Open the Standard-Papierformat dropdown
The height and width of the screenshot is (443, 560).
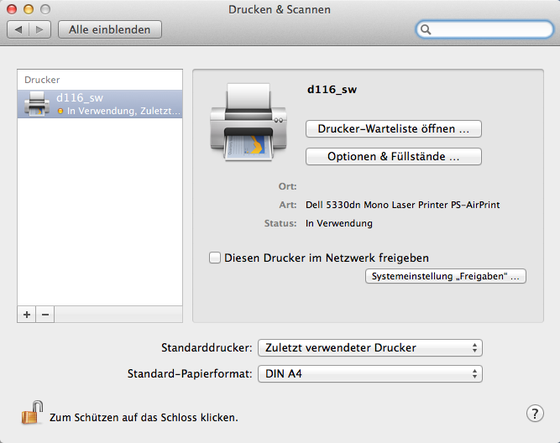370,374
